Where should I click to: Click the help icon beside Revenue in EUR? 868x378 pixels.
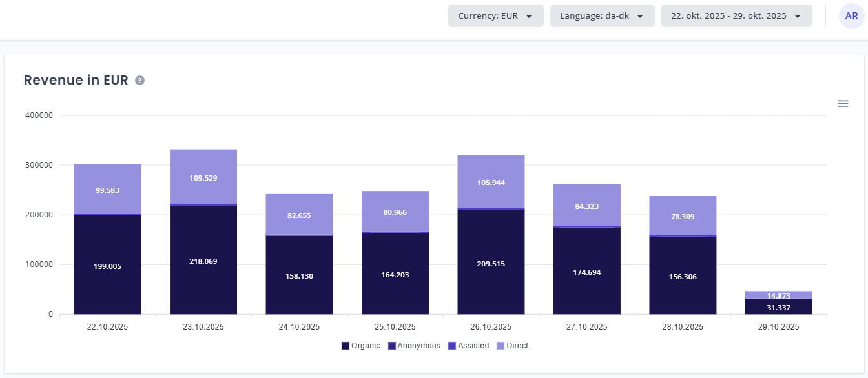pyautogui.click(x=139, y=81)
